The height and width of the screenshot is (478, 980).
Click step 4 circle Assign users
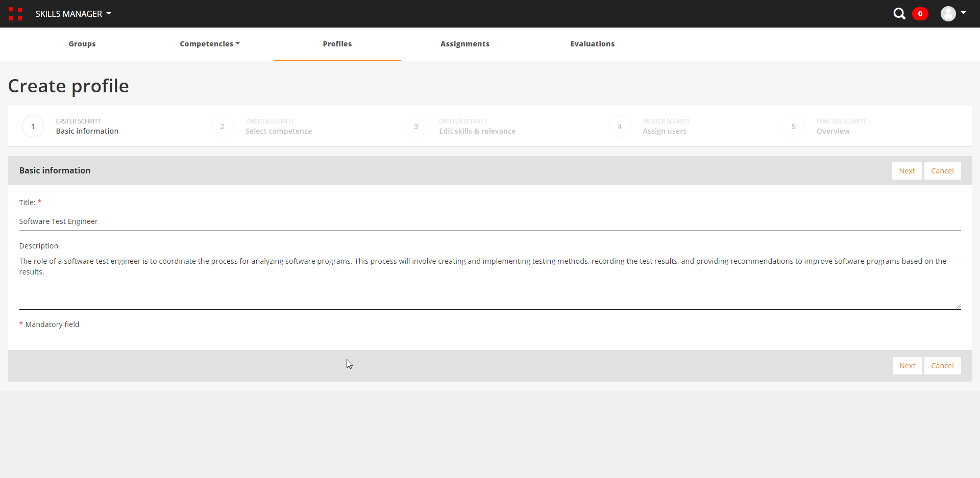620,127
